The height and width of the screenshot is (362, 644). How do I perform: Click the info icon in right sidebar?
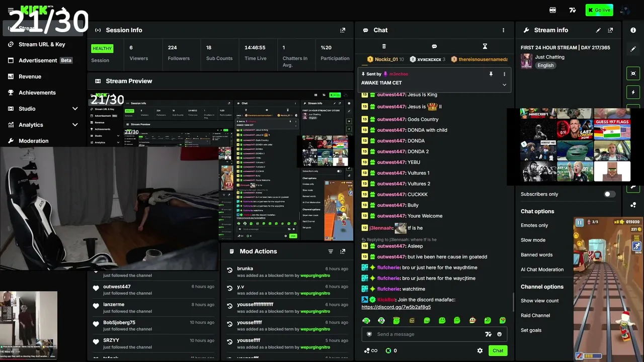click(633, 30)
